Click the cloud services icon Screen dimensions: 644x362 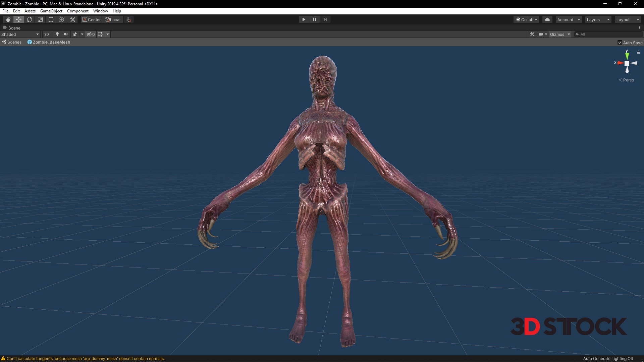(547, 19)
